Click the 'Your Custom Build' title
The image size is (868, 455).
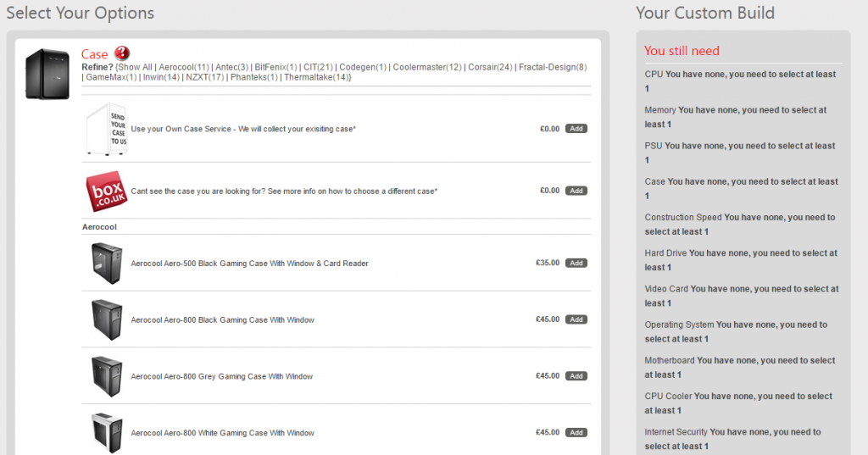704,13
